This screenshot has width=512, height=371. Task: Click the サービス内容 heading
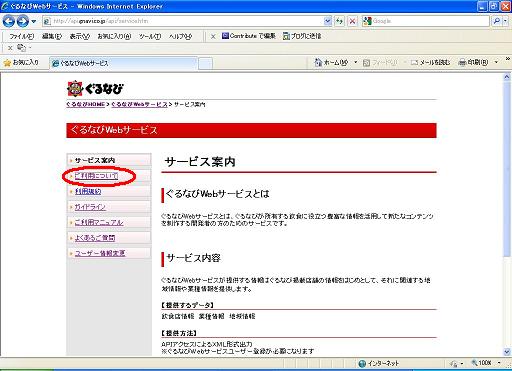[193, 258]
